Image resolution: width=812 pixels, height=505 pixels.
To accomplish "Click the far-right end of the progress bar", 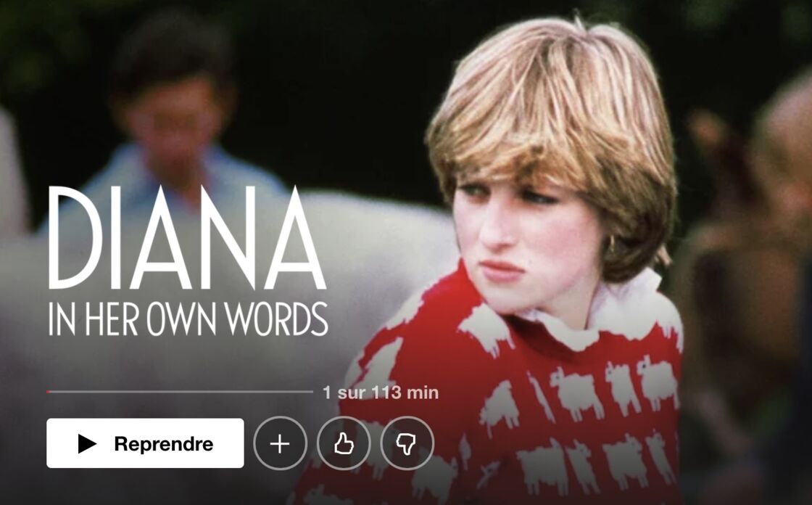I will coord(312,392).
